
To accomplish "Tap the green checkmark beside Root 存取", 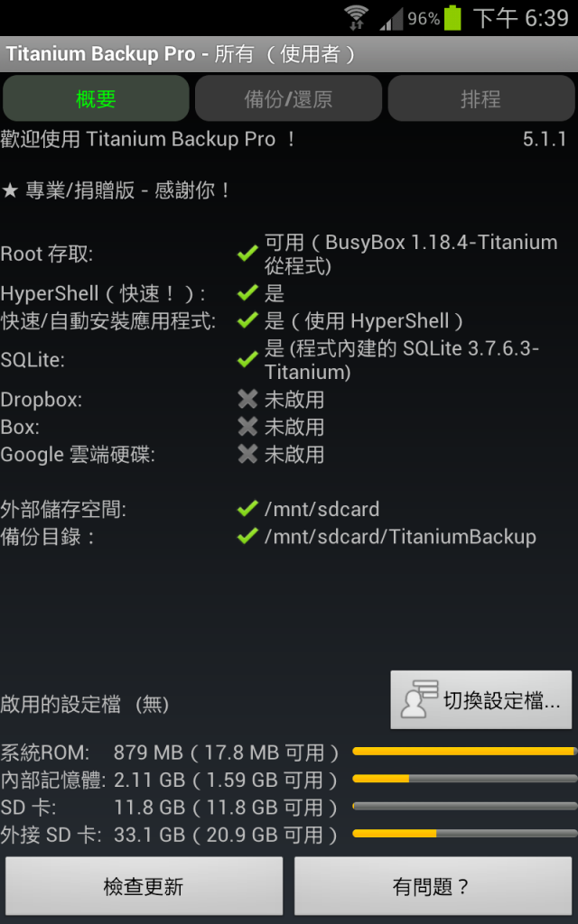I will click(x=247, y=254).
